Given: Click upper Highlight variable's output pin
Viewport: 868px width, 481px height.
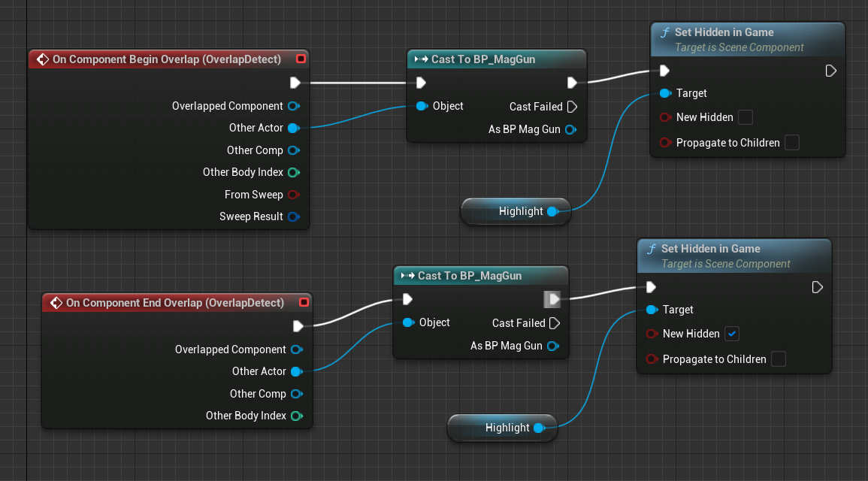Looking at the screenshot, I should [552, 211].
